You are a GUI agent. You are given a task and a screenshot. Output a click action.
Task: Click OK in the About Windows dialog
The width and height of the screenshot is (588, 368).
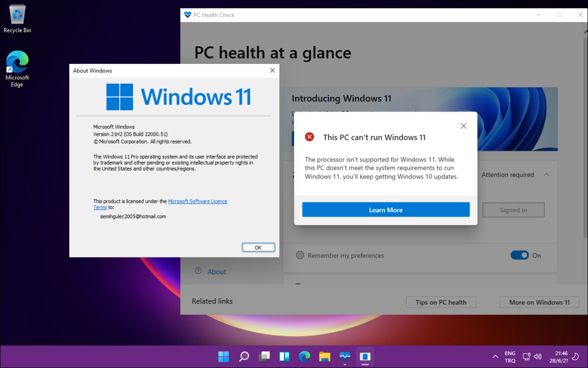258,247
